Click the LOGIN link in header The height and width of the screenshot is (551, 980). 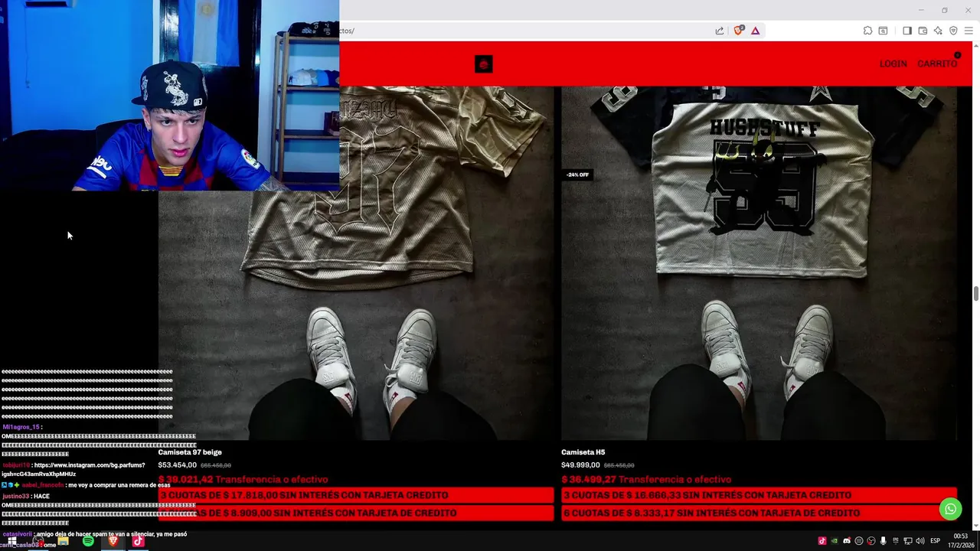click(x=893, y=64)
